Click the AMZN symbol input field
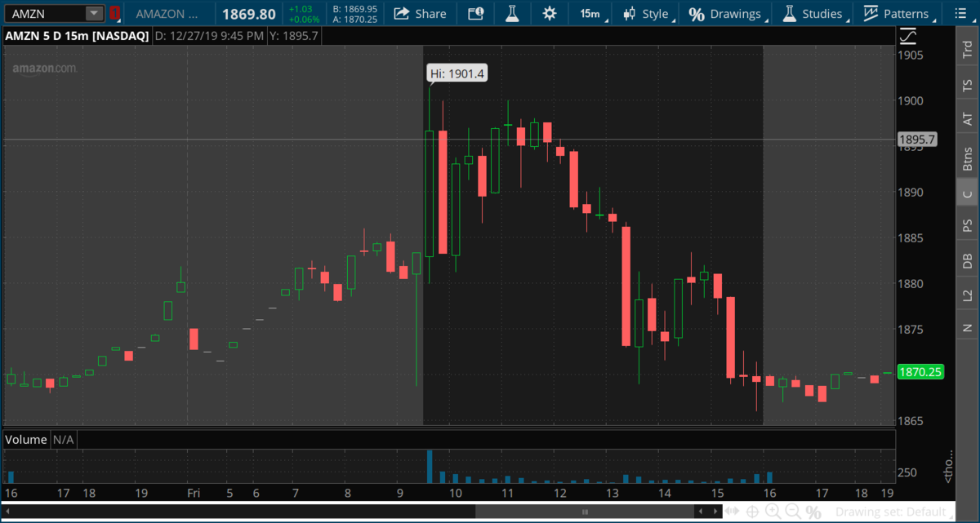 tap(43, 13)
